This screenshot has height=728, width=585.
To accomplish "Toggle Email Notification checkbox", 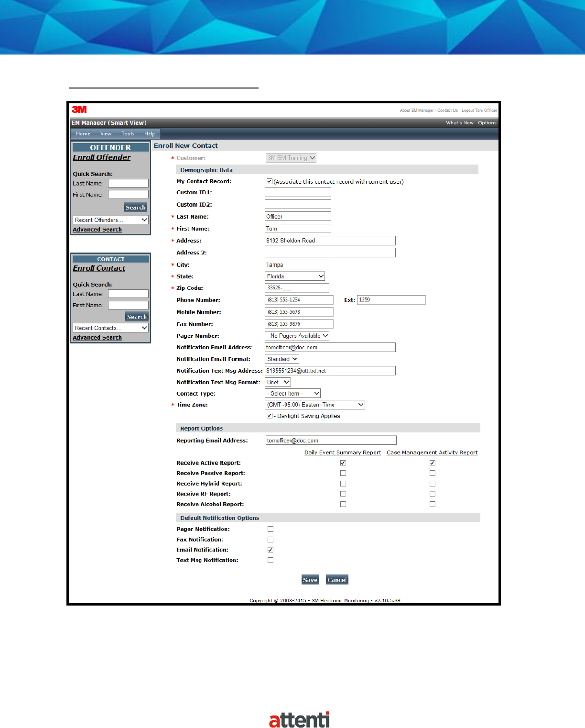I will pyautogui.click(x=271, y=550).
